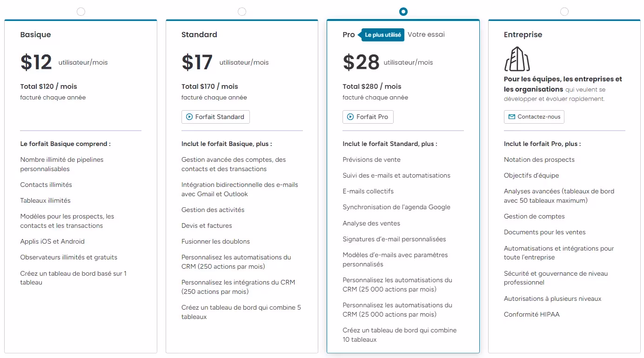Click 'Prévisions de vente' feature text
Viewport: 644px width, 358px height.
(371, 160)
